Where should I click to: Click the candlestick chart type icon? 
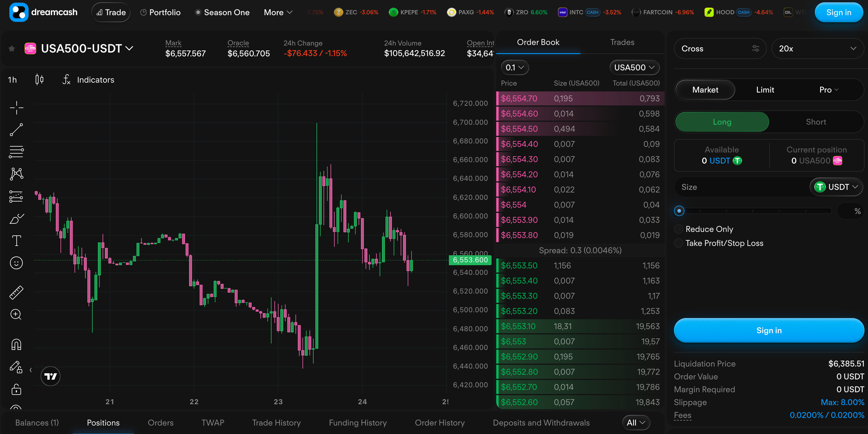[39, 80]
